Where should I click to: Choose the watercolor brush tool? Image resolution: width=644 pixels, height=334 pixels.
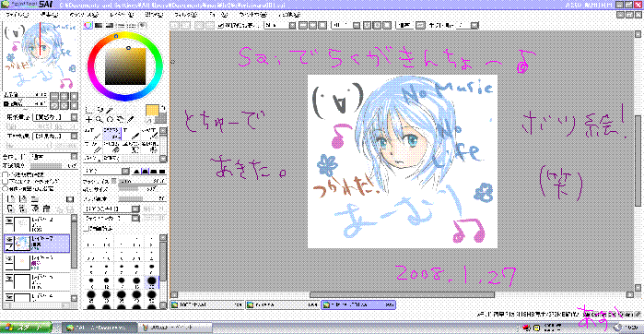[150, 133]
